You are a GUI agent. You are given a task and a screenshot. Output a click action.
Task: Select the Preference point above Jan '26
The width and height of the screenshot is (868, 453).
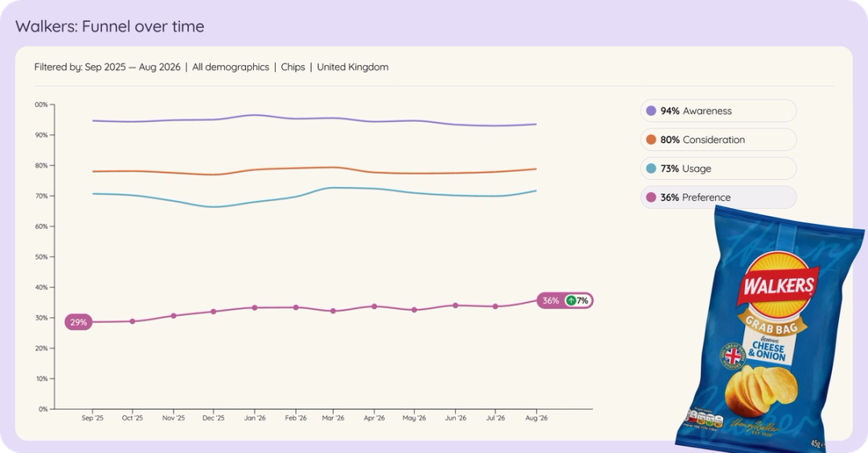pyautogui.click(x=255, y=308)
